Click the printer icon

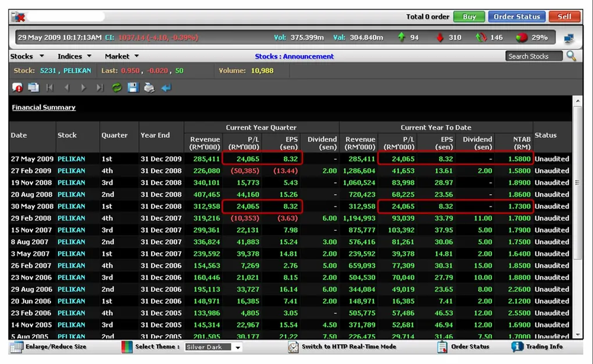click(x=149, y=88)
